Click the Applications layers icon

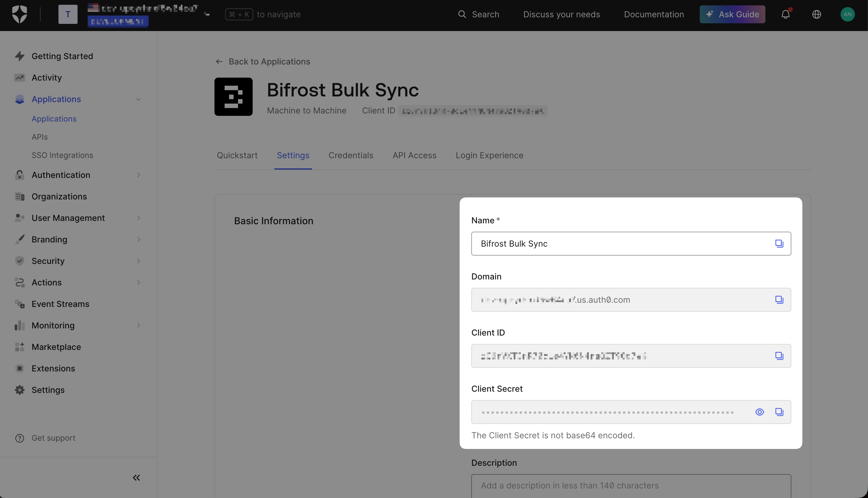tap(19, 99)
